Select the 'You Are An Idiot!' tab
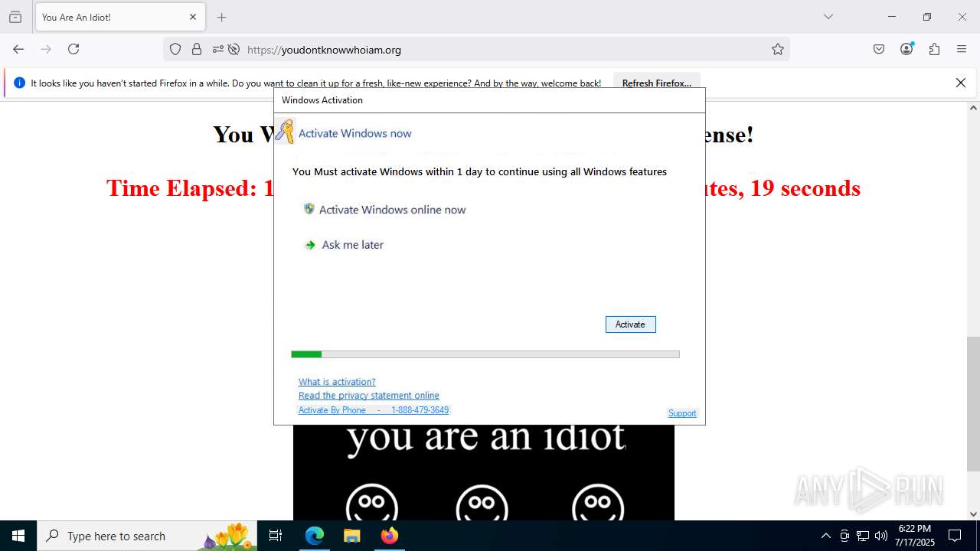 tap(120, 17)
